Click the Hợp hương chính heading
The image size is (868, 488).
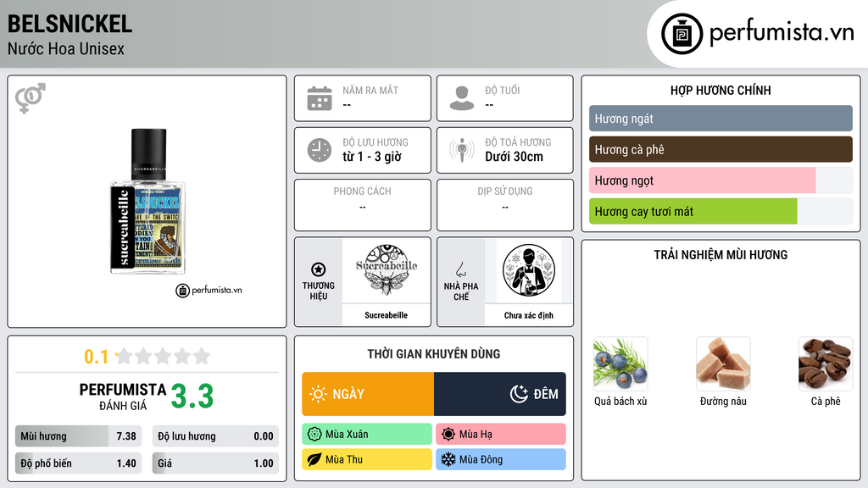click(x=721, y=90)
